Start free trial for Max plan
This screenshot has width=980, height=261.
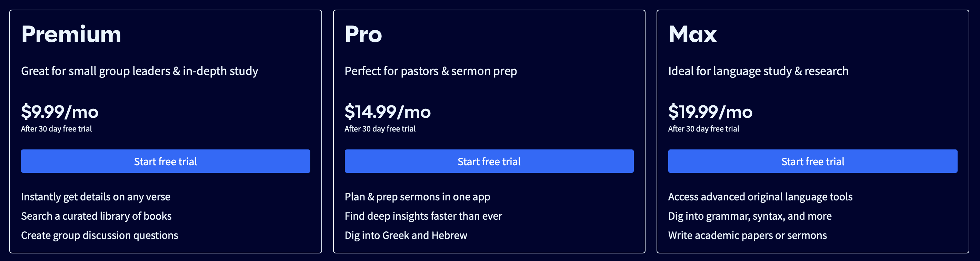813,161
